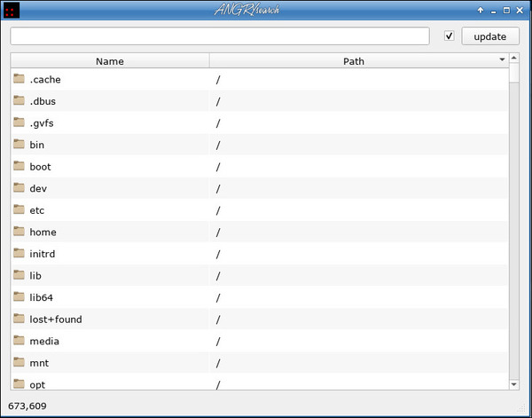The width and height of the screenshot is (532, 418).
Task: Click the etc folder icon
Action: [19, 209]
